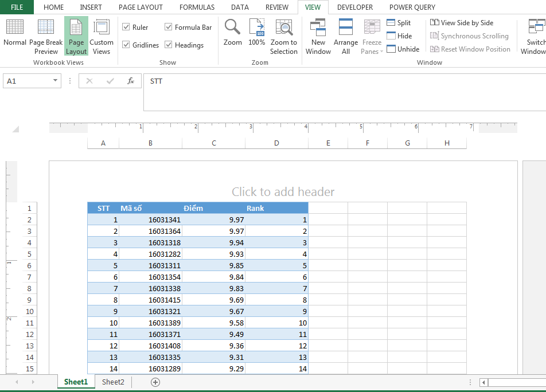
Task: Go to next sheet tab arrow
Action: tap(33, 382)
